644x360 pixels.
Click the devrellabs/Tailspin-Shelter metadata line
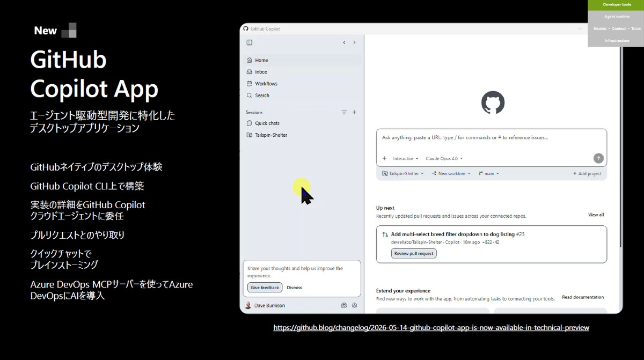445,243
